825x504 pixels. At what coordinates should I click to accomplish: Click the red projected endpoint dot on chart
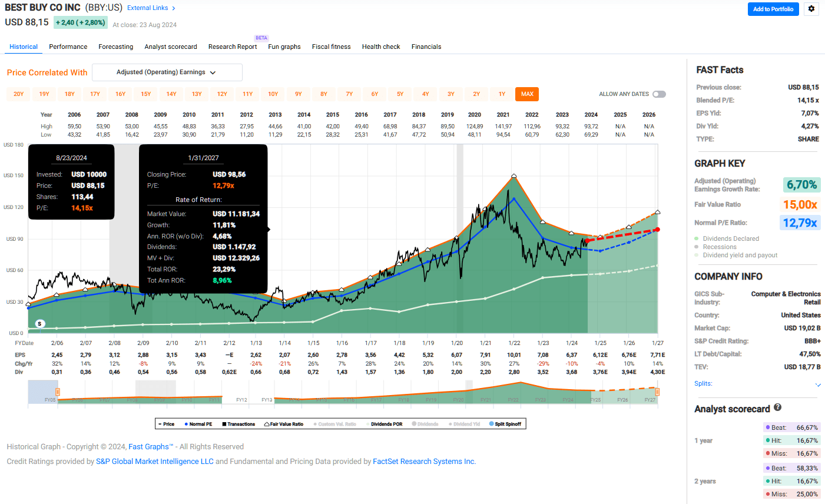pos(657,230)
